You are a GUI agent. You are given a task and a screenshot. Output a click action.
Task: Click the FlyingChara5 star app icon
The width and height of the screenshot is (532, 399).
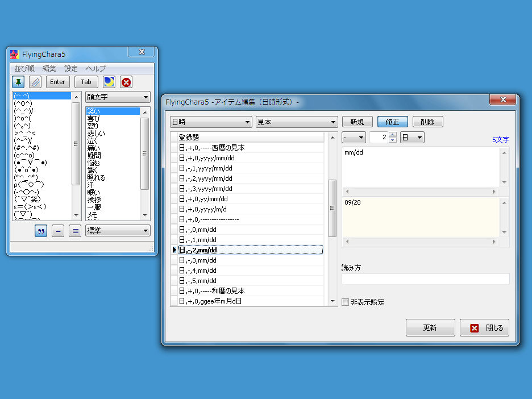[15, 55]
